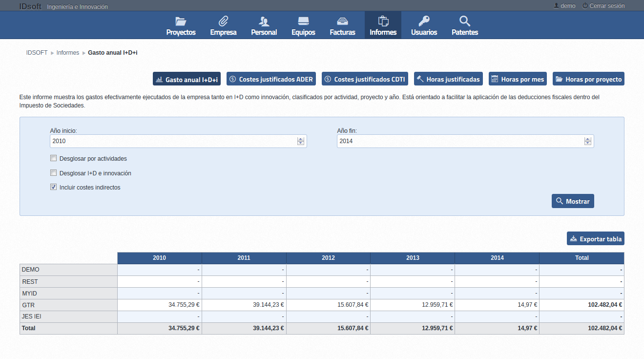This screenshot has height=359, width=644.
Task: Open the Patentes magnifier icon
Action: click(465, 21)
